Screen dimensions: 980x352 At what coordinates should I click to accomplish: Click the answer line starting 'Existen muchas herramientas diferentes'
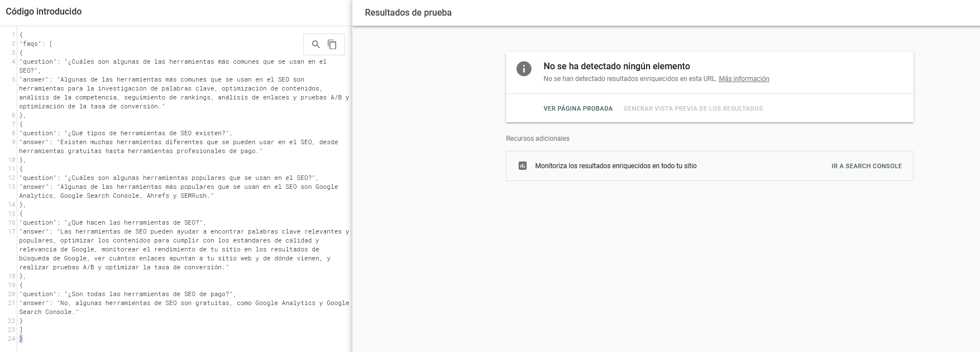179,146
